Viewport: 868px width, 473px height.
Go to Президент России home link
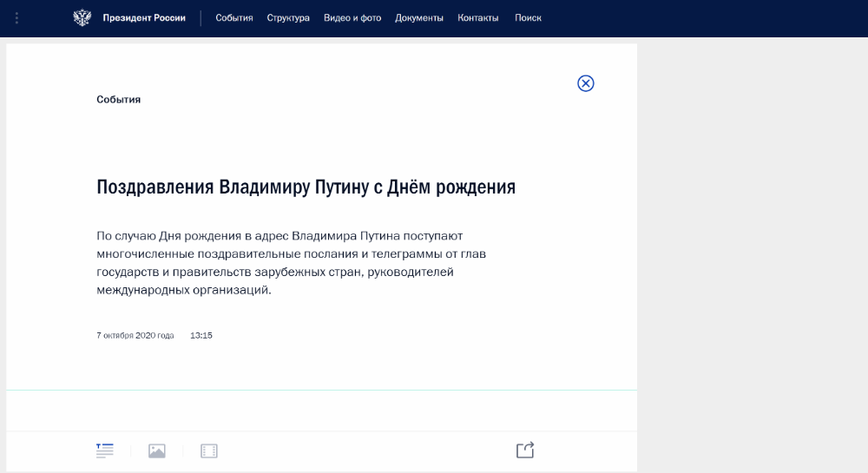coord(144,17)
